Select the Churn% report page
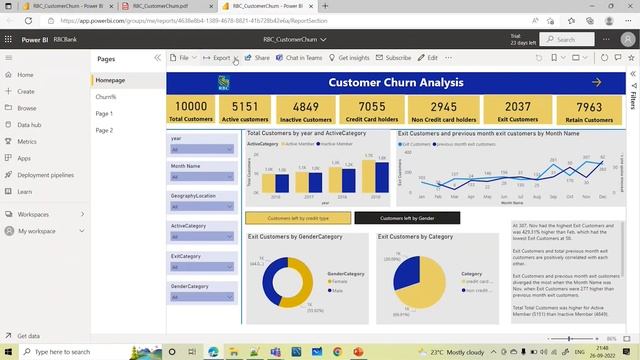 coord(128,97)
